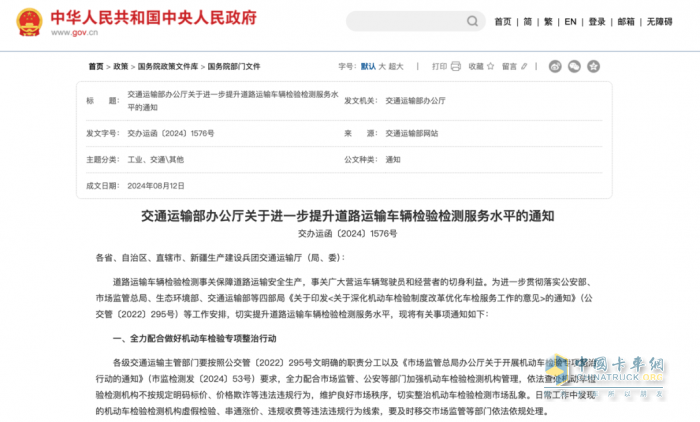The width and height of the screenshot is (700, 422).
Task: Open 国务院部门文件 breadcrumb link
Action: coord(234,67)
